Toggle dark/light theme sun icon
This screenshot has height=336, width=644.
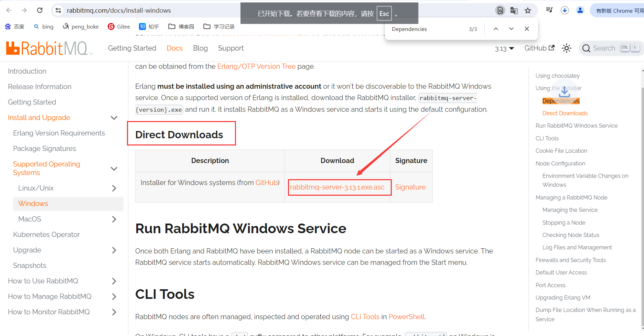click(567, 48)
